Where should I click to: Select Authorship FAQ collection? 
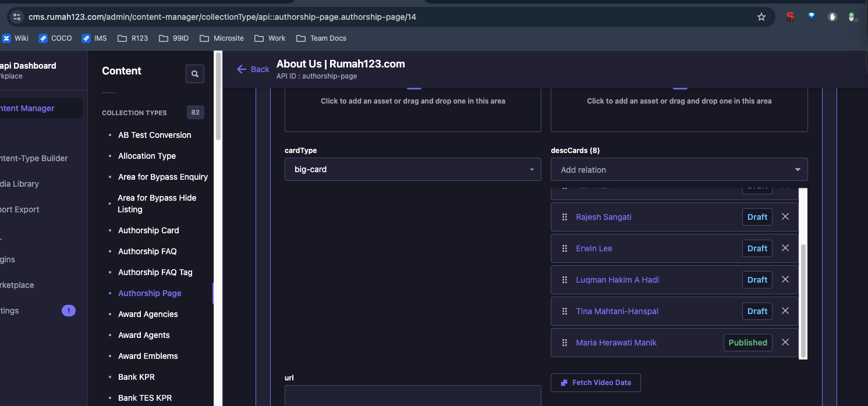point(147,251)
